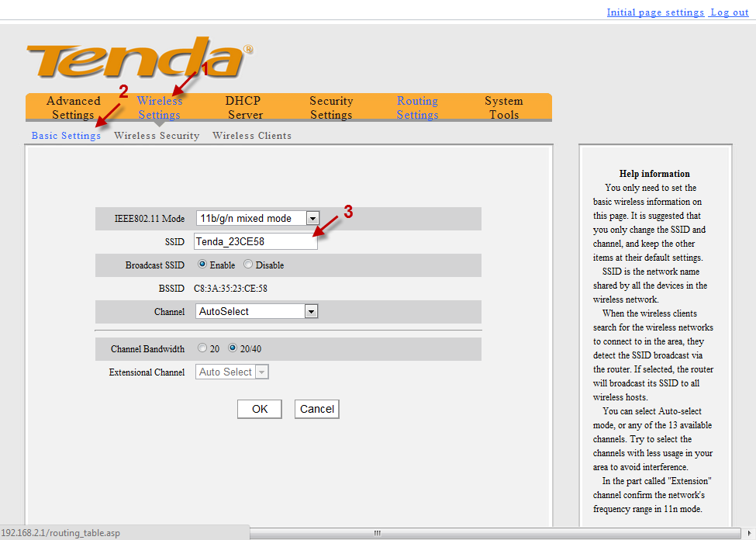Click the Channel Bandwidth label
This screenshot has height=540, width=756.
coord(147,349)
